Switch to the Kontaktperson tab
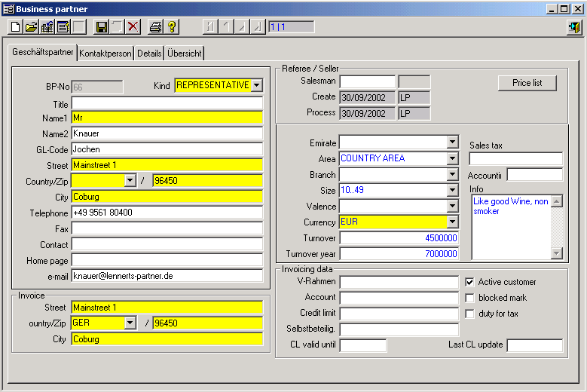This screenshot has width=587, height=392. [105, 54]
